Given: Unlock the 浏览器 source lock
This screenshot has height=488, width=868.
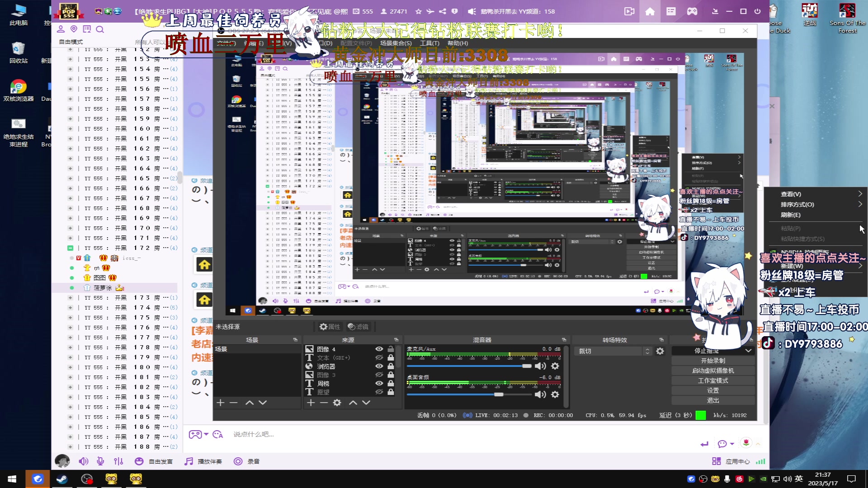Looking at the screenshot, I should click(391, 366).
